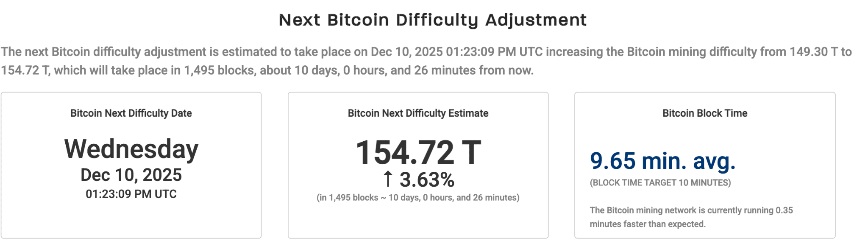Screen dimensions: 868x252
Task: Click the parenthetical "in 1,495 blocks" note in card
Action: pos(418,198)
